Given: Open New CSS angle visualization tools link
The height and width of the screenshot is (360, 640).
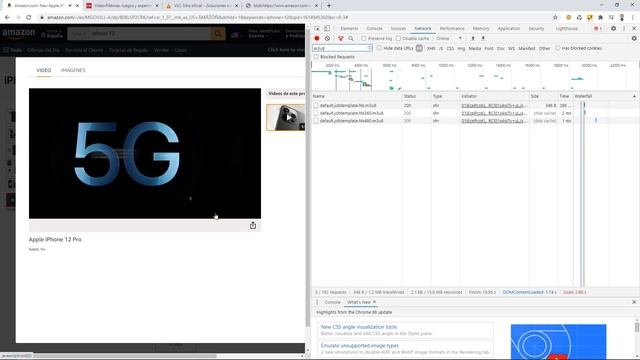Looking at the screenshot, I should (359, 327).
